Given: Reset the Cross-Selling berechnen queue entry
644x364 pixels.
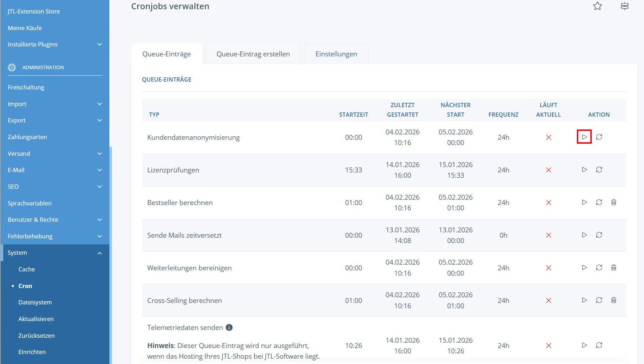Looking at the screenshot, I should (599, 300).
